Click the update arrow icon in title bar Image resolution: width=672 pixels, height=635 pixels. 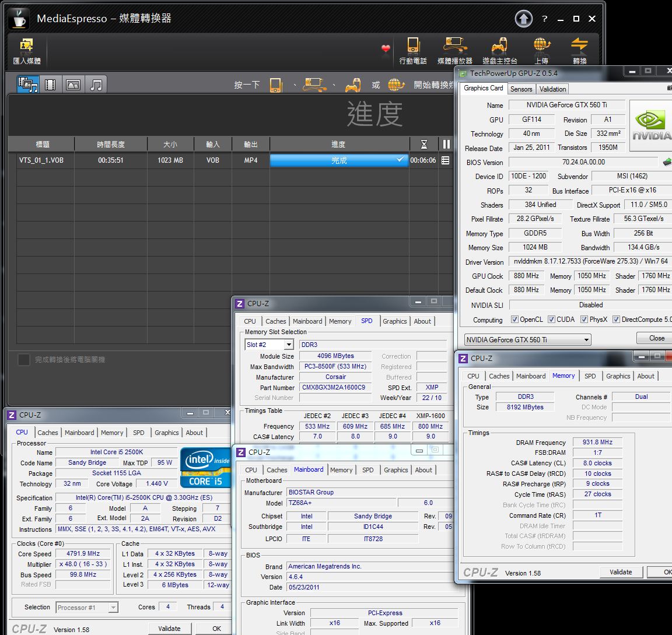[x=523, y=19]
